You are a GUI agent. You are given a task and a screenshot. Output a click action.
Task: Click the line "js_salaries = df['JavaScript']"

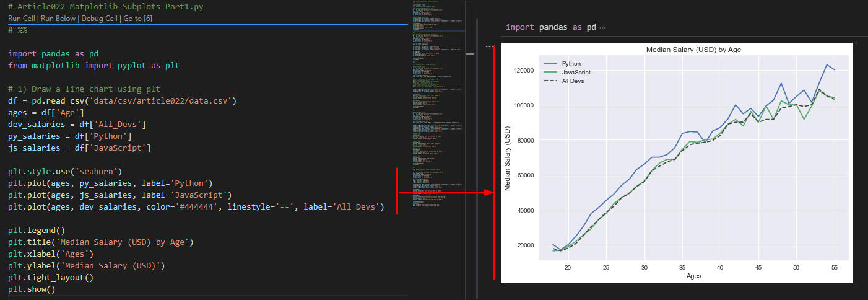tap(79, 148)
